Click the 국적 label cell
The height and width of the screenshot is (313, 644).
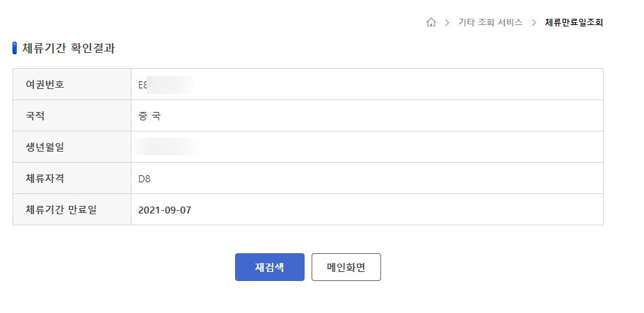click(72, 115)
